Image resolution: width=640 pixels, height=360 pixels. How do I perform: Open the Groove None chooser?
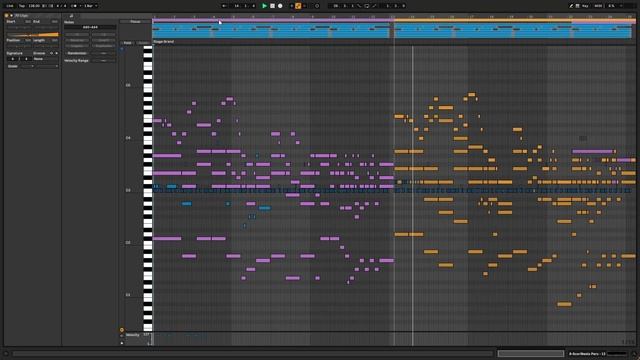tap(45, 59)
